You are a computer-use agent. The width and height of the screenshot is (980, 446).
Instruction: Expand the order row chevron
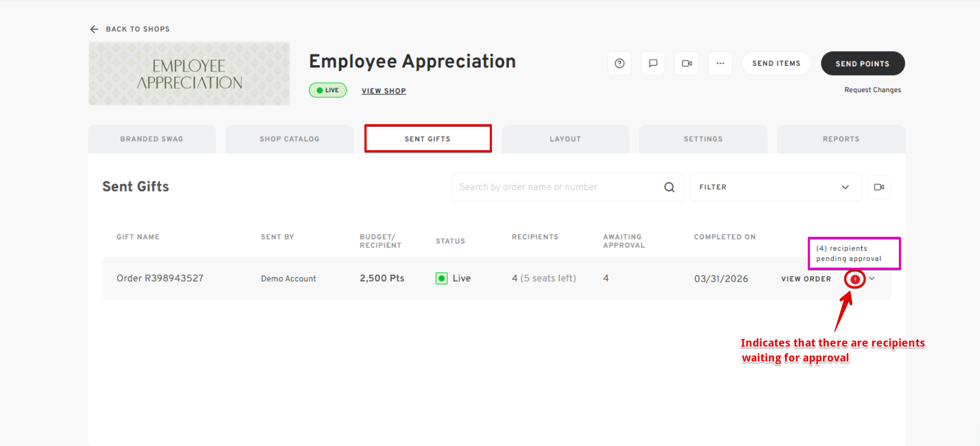coord(872,279)
